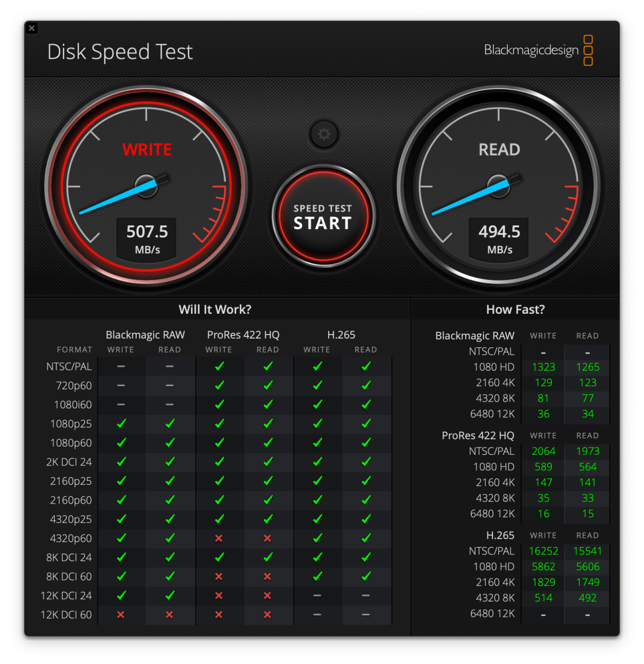
Task: Click checkmark for 1080p25 Blackmagic RAW write
Action: point(121,424)
